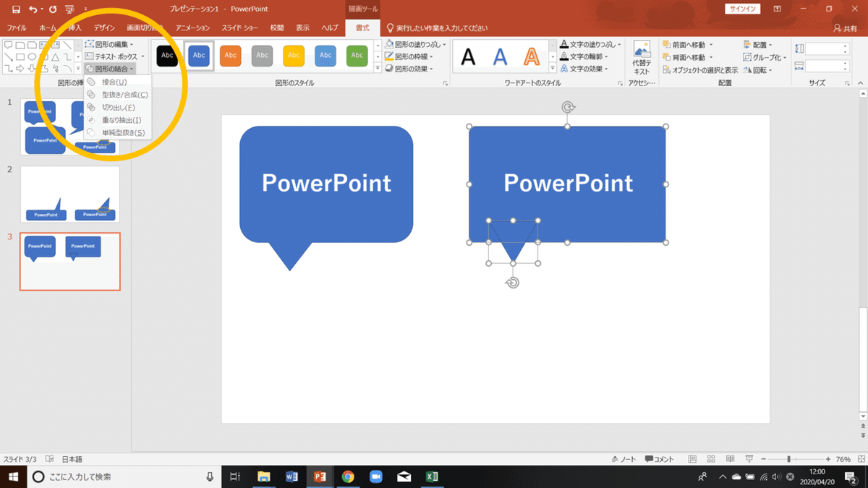Expand the WordArt styles gallery more arrow

click(553, 69)
